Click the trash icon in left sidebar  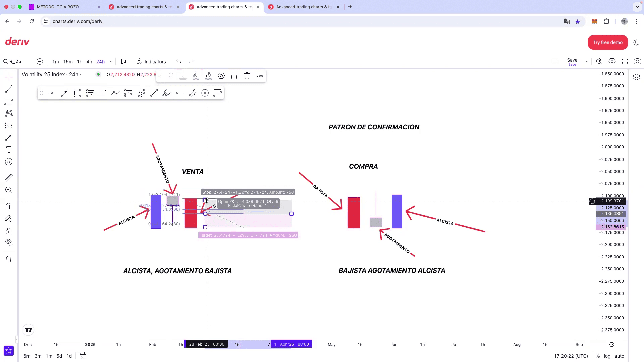point(9,259)
